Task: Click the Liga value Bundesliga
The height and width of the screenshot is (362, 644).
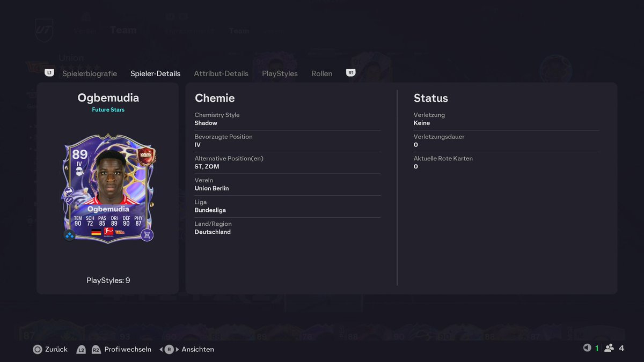Action: click(x=210, y=210)
